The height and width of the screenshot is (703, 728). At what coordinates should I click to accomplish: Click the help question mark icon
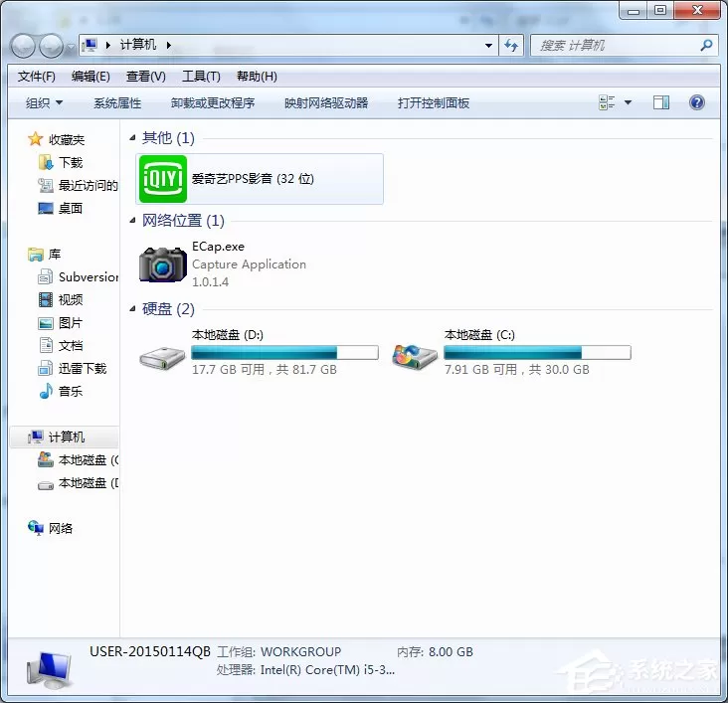click(x=696, y=102)
